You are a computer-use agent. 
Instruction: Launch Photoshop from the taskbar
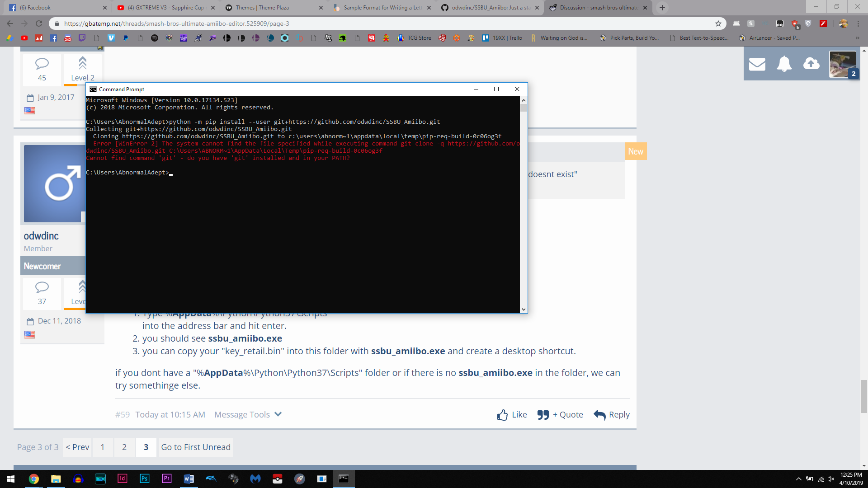tap(144, 479)
